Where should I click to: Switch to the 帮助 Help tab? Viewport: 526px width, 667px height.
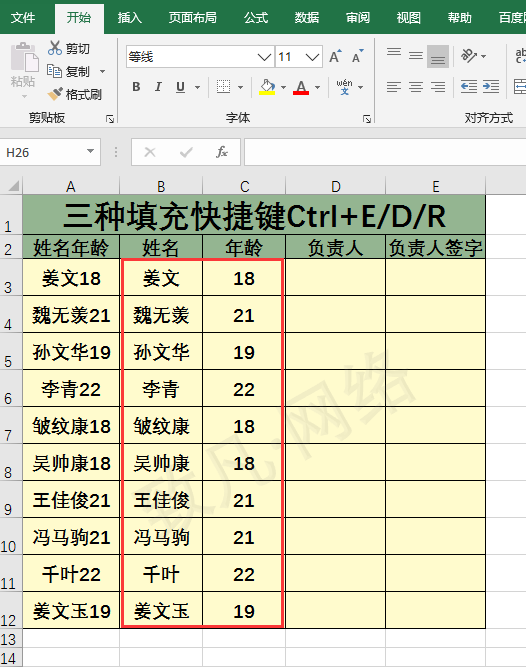(460, 18)
